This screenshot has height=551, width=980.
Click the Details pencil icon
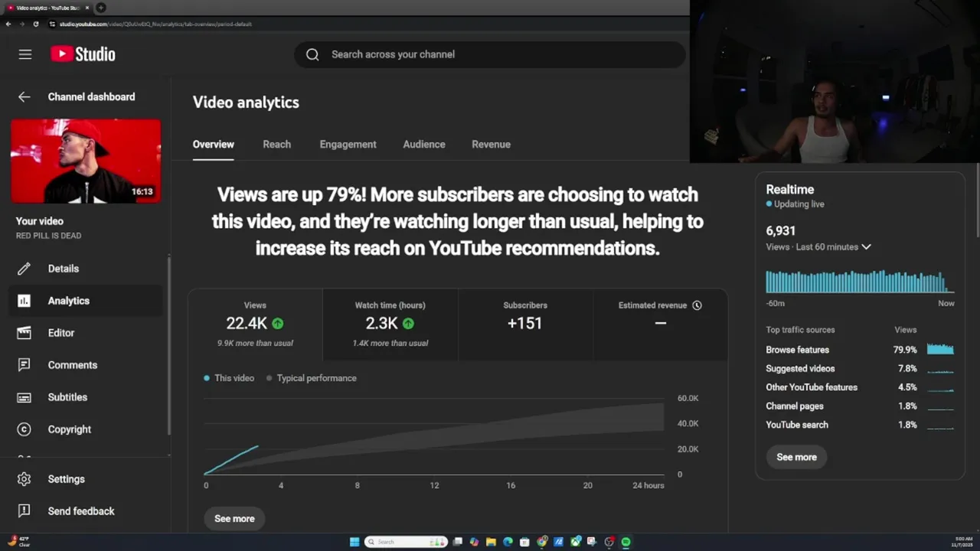point(24,269)
